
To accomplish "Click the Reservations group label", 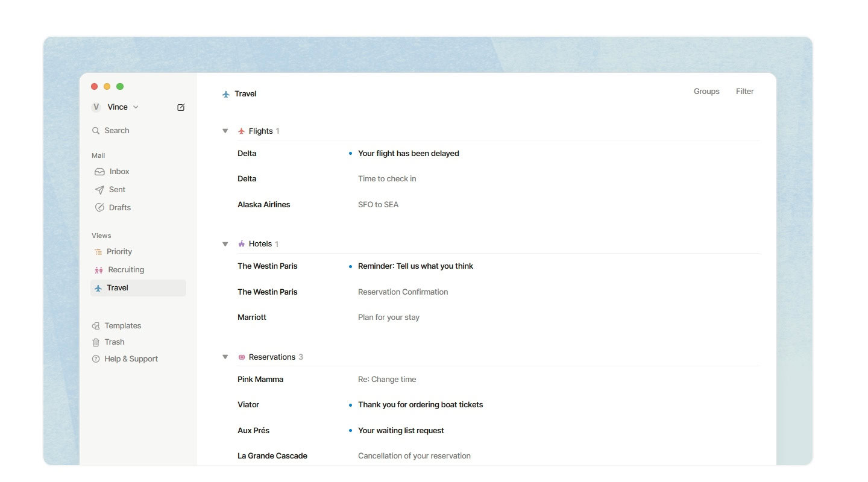I will [x=272, y=357].
